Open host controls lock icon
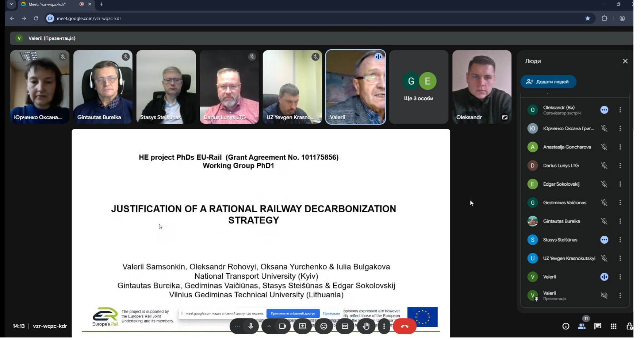The width and height of the screenshot is (644, 340). coord(629,326)
